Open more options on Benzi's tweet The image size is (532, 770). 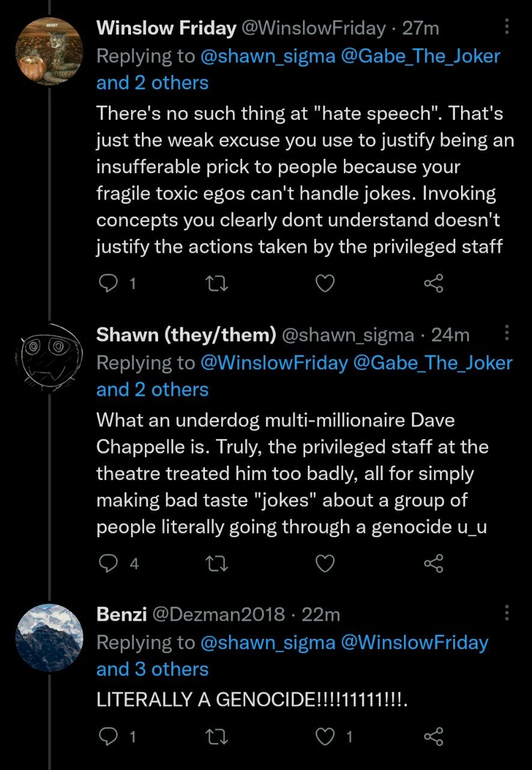point(507,613)
